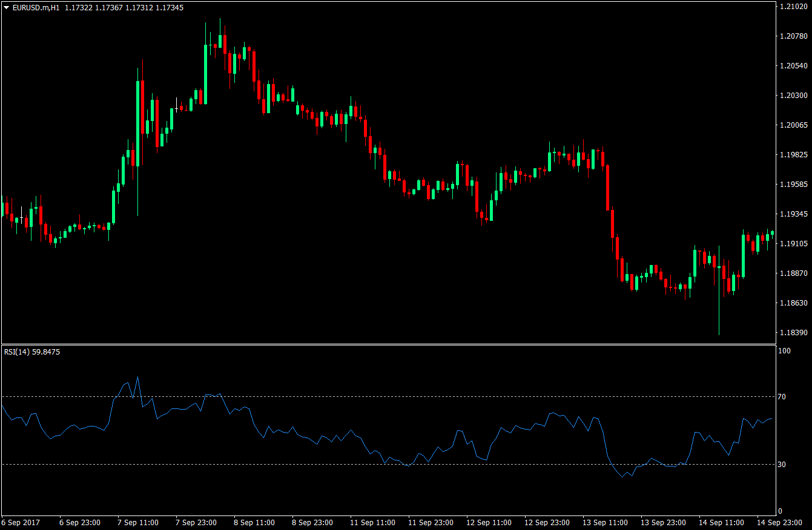Select the 11 Sep 11:00 timestamp label
This screenshot has height=530, width=812.
(373, 522)
